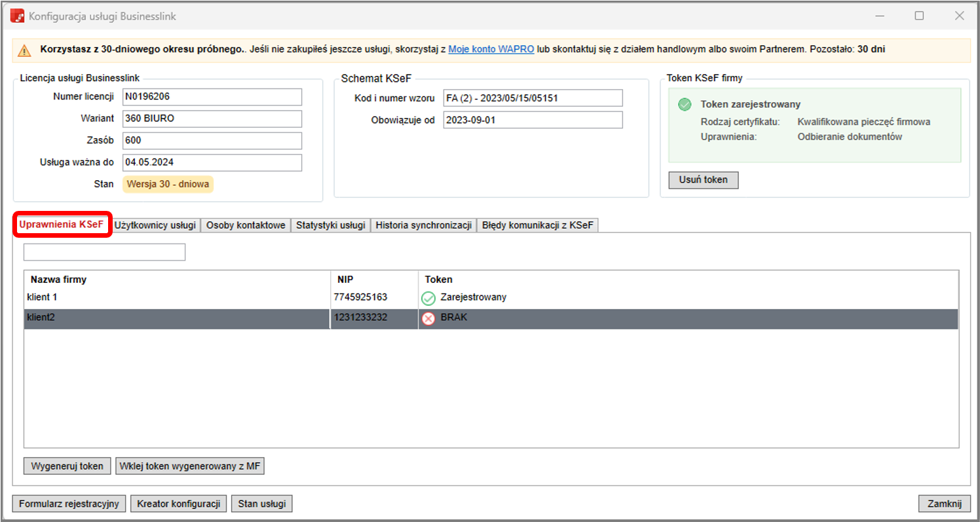Image resolution: width=980 pixels, height=522 pixels.
Task: Follow the Moje konto WAPRO link
Action: click(491, 49)
